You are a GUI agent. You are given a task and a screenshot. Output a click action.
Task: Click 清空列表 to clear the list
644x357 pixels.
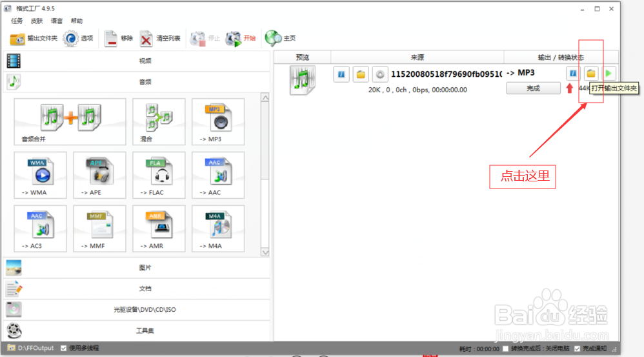(x=160, y=38)
